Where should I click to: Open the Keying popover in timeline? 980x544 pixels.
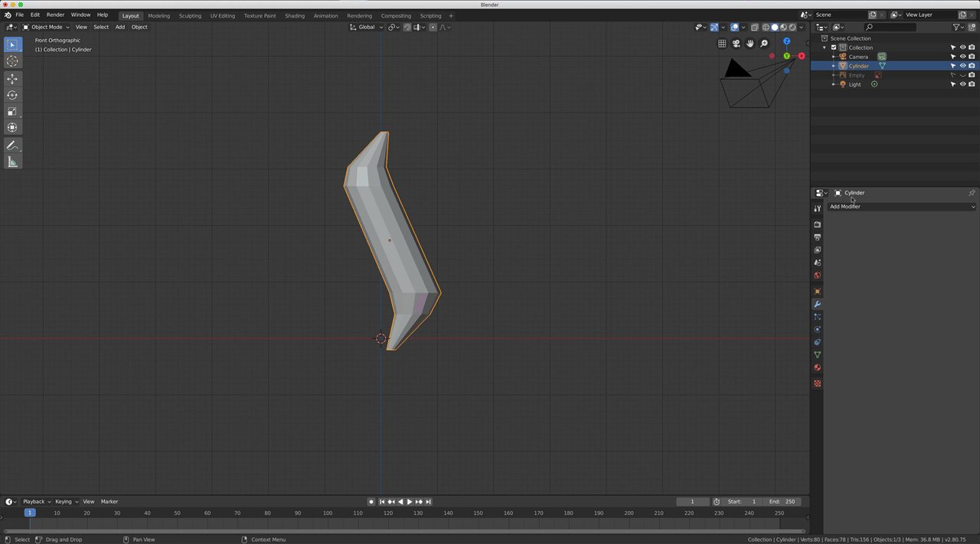point(66,502)
